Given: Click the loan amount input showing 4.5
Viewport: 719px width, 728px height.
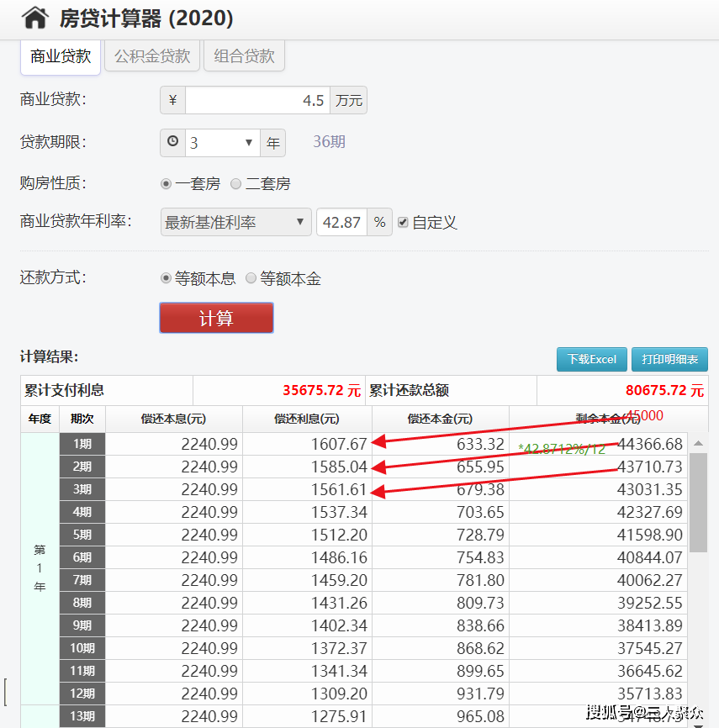Looking at the screenshot, I should click(256, 99).
